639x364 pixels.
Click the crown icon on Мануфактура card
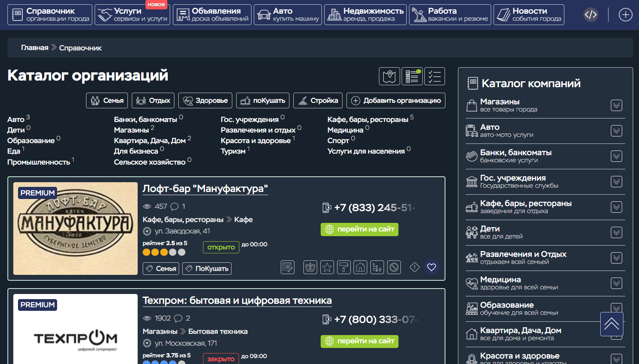coord(310,267)
